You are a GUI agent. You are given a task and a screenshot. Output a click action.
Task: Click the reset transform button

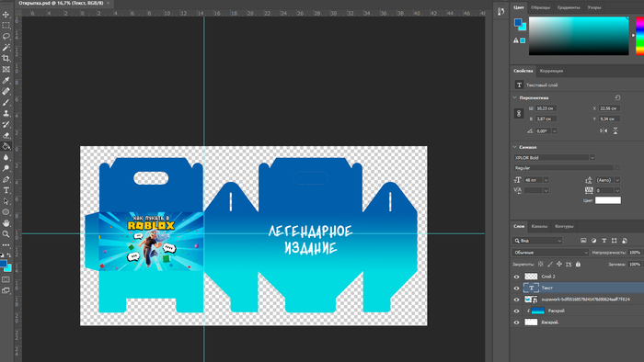[617, 97]
